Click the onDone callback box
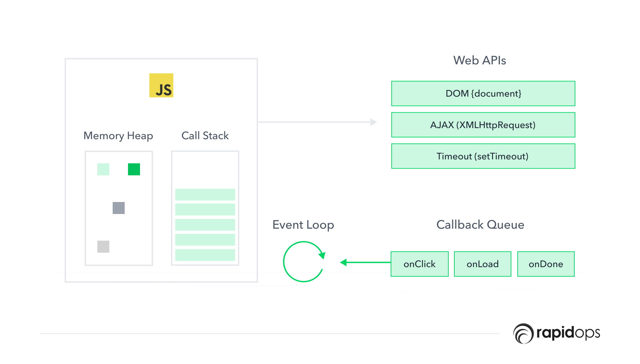The width and height of the screenshot is (640, 364). tap(546, 264)
